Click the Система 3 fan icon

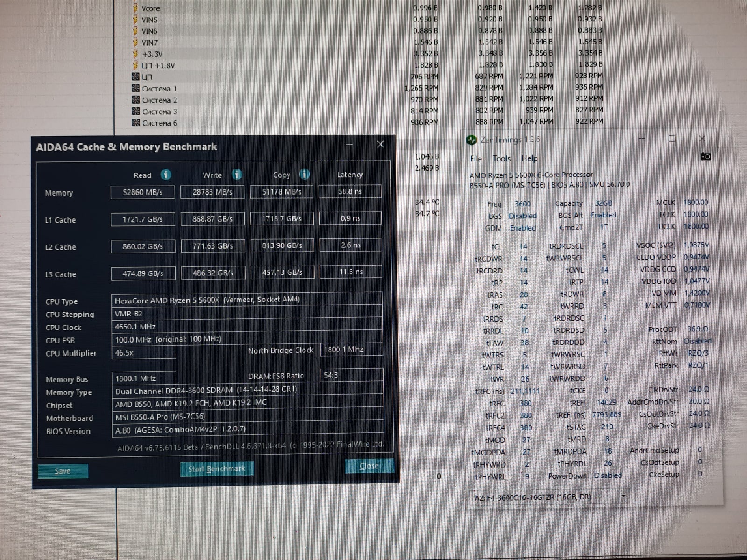click(x=136, y=111)
